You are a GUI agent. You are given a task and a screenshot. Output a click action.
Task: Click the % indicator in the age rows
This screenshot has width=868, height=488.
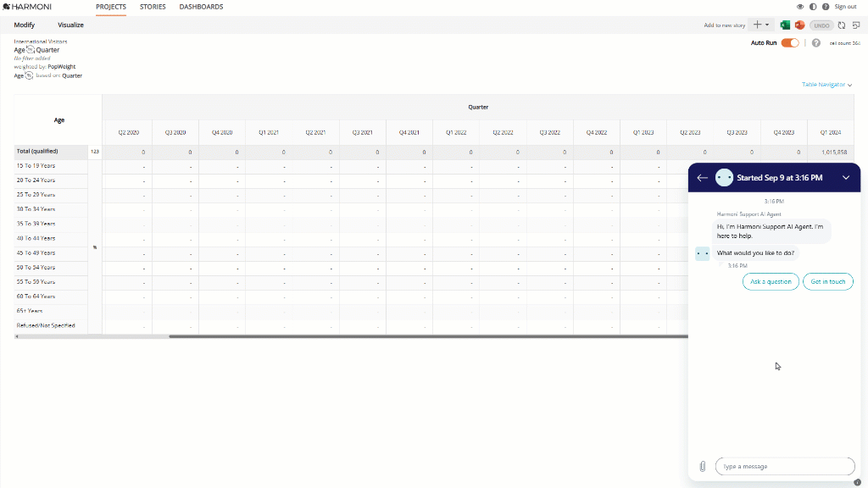tap(95, 247)
